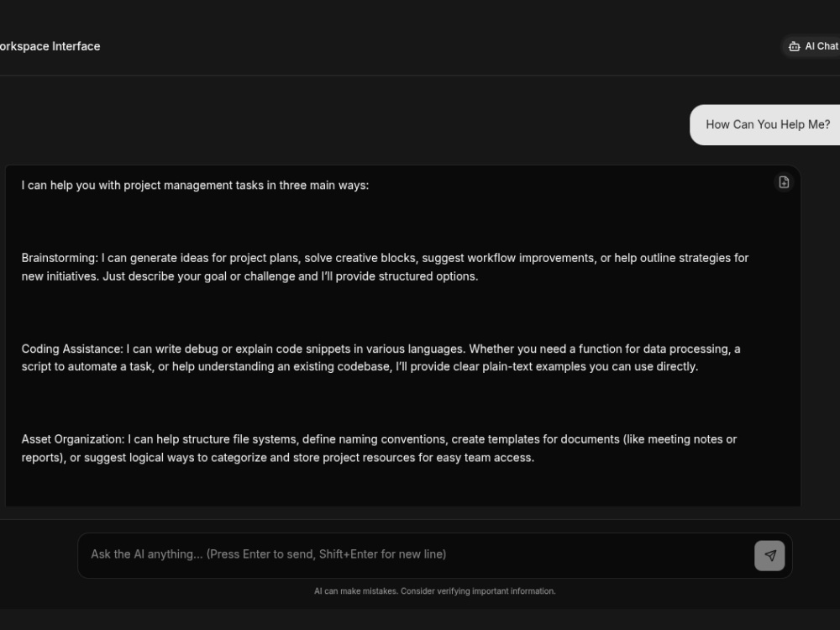Click the line 'I can help you with project management tasks'
840x630 pixels.
195,186
